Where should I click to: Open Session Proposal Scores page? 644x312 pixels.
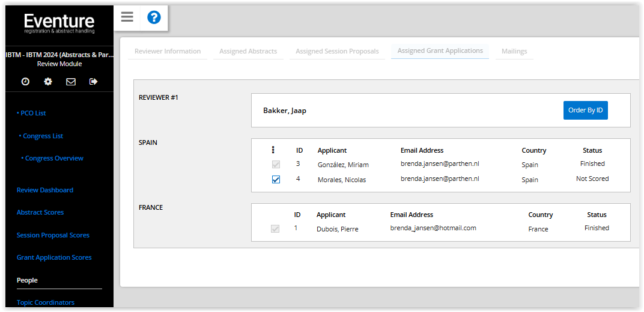[53, 235]
